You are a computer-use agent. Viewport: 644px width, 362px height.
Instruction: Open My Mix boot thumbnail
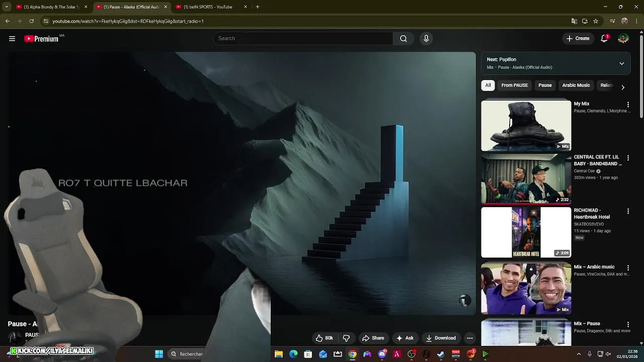click(526, 126)
